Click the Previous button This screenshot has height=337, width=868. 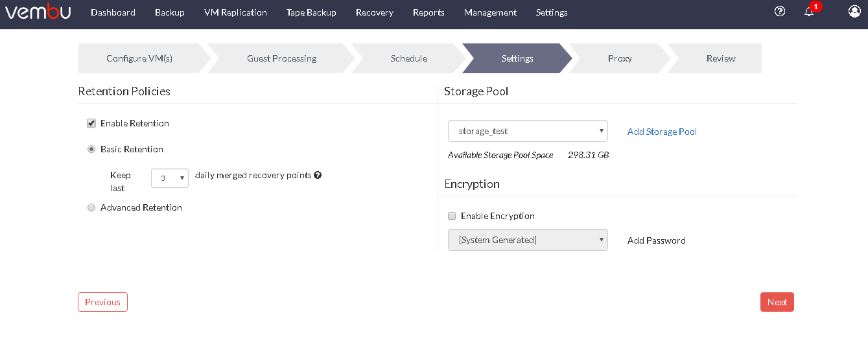102,302
